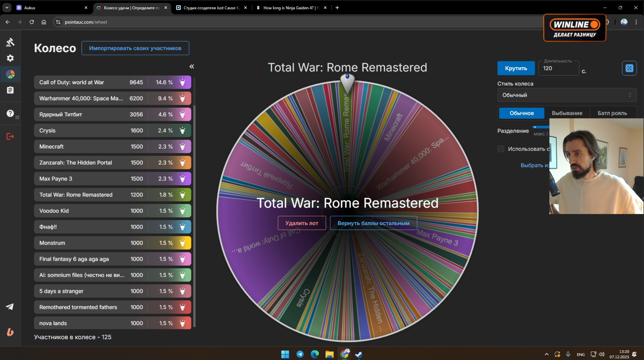Enable the Использовать checkbox

(501, 149)
